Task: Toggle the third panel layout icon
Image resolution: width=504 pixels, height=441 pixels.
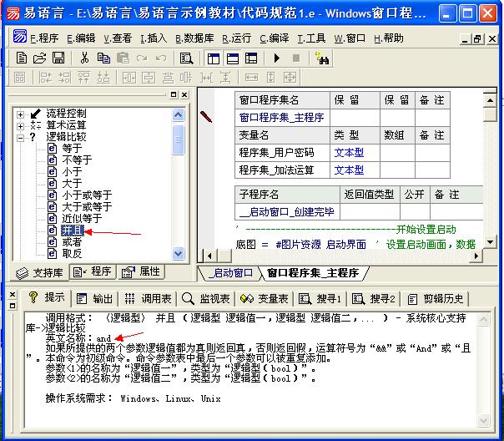Action: tap(251, 58)
